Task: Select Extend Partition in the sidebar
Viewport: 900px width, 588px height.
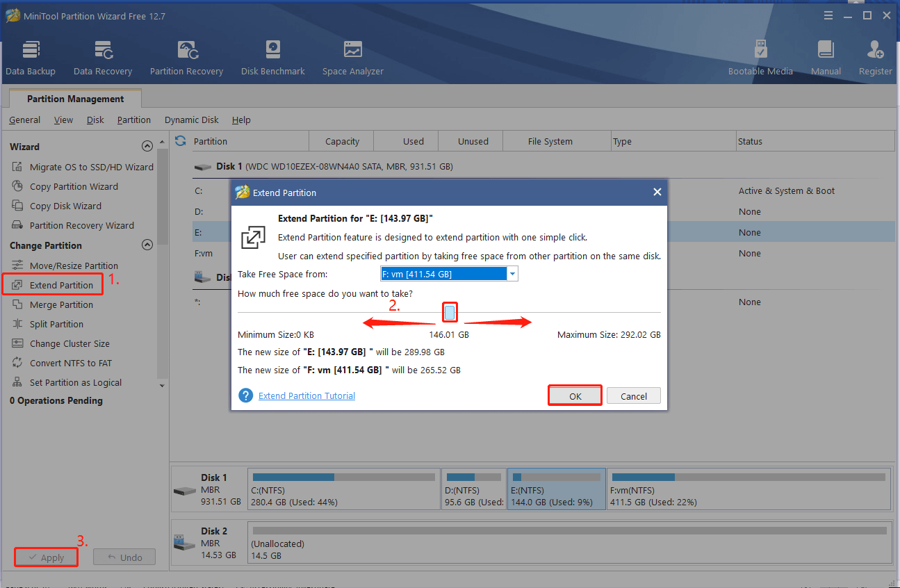Action: (53, 285)
